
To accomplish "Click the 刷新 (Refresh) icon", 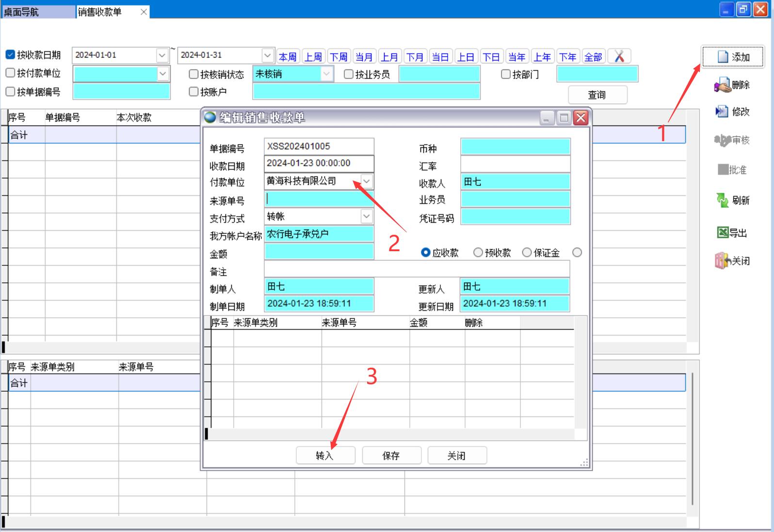I will 722,200.
